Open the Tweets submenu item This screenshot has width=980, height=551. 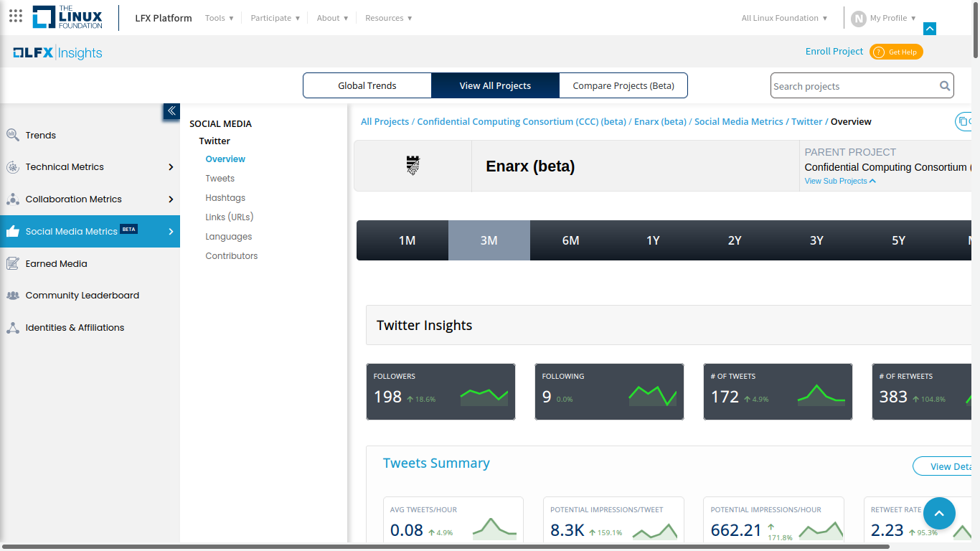220,179
